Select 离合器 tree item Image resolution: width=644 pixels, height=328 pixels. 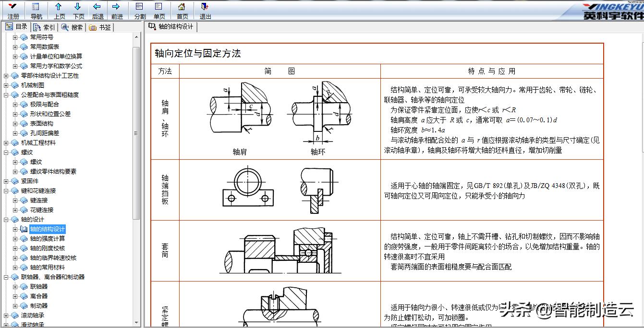point(39,296)
